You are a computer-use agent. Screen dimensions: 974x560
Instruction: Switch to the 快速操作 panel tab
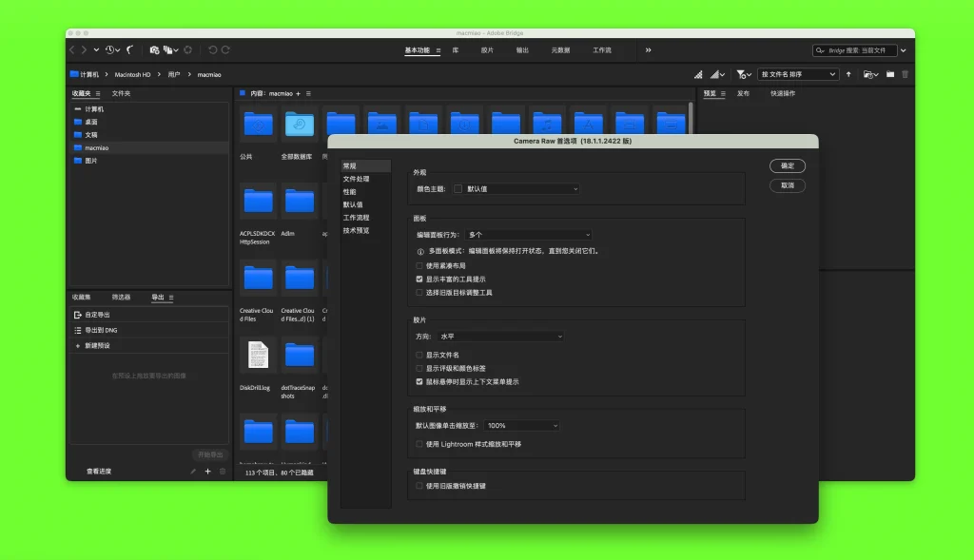click(783, 94)
